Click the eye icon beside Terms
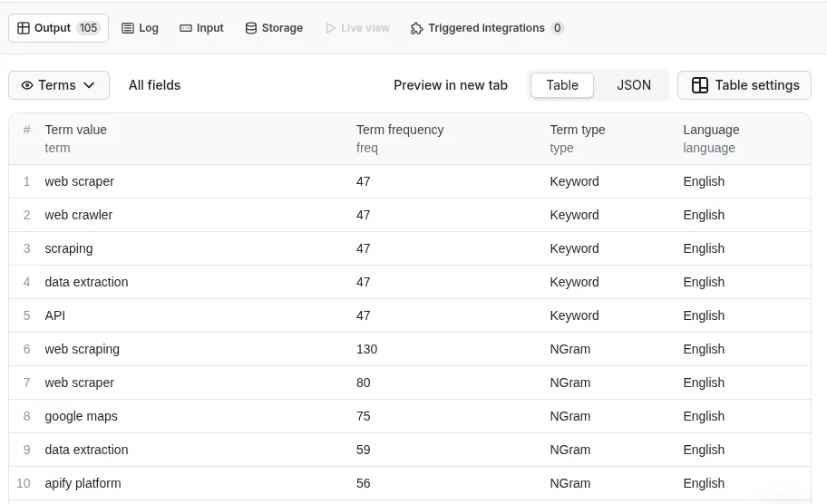Viewport: 827px width, 504px height. (x=27, y=85)
